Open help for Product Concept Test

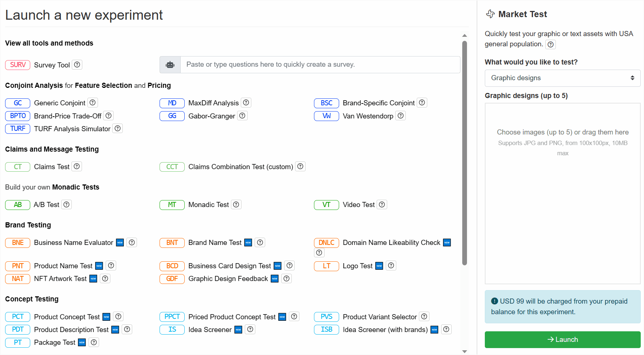tap(118, 316)
